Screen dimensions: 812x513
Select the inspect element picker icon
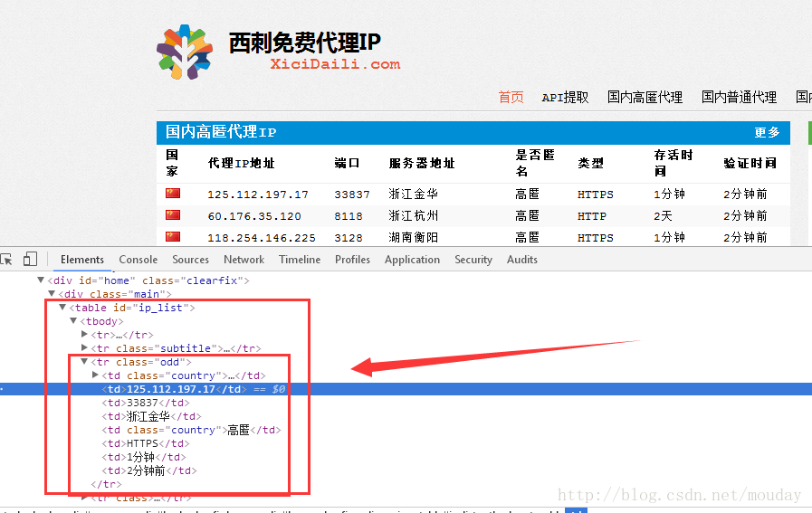coord(6,260)
